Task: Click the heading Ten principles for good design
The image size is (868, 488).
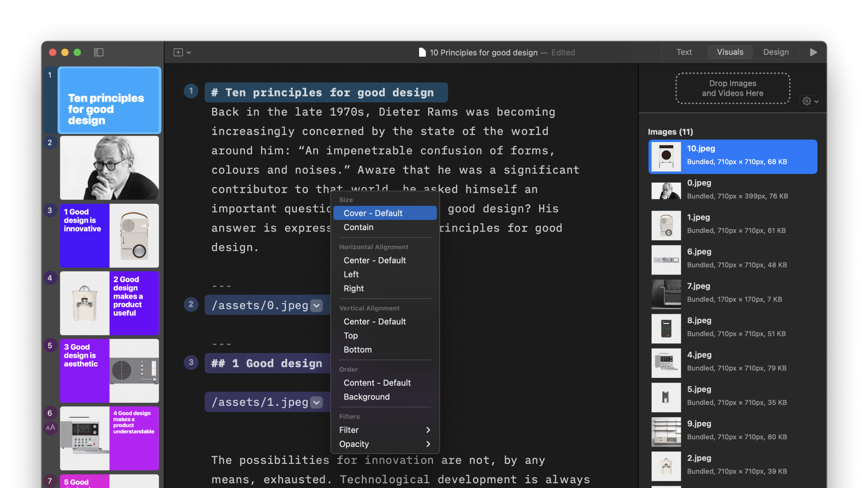Action: 326,92
